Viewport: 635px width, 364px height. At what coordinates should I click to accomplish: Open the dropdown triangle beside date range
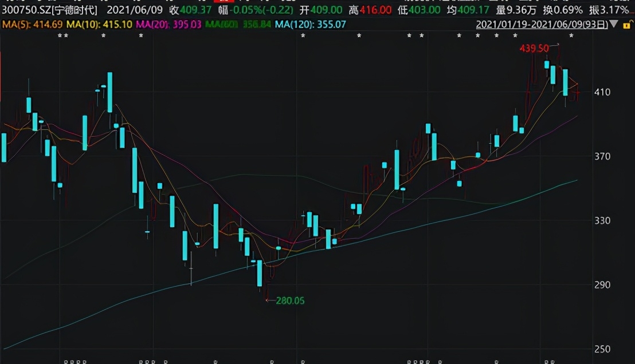pos(614,24)
